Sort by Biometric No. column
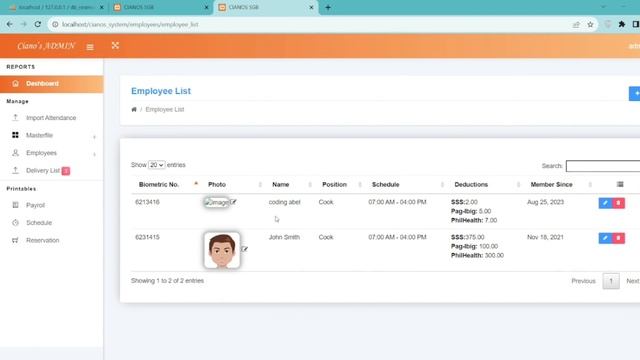The height and width of the screenshot is (360, 640). (165, 184)
